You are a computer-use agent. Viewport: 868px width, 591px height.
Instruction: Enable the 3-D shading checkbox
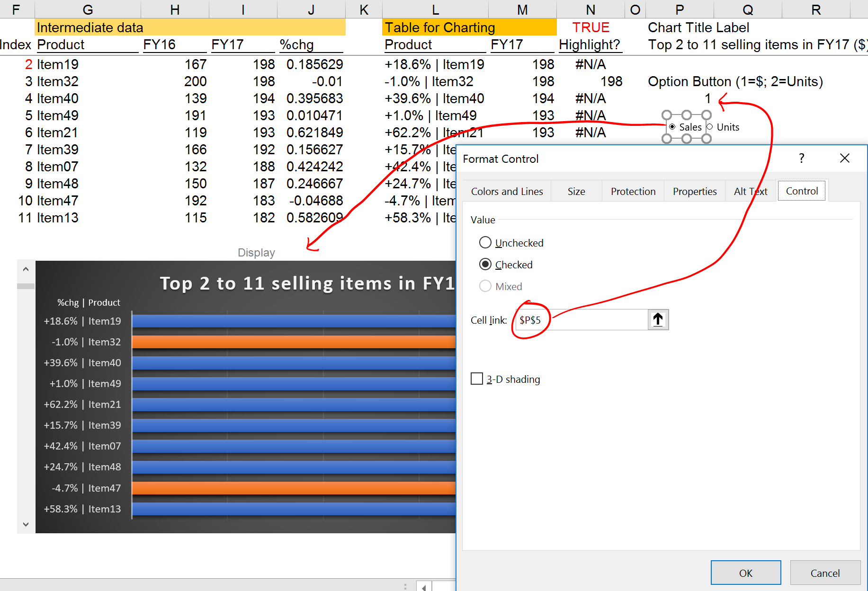477,379
